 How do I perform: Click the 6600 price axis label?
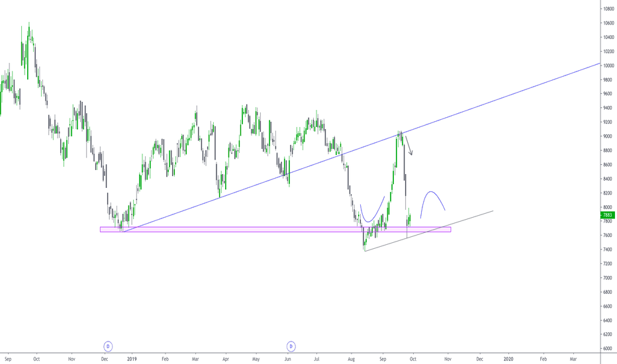608,306
